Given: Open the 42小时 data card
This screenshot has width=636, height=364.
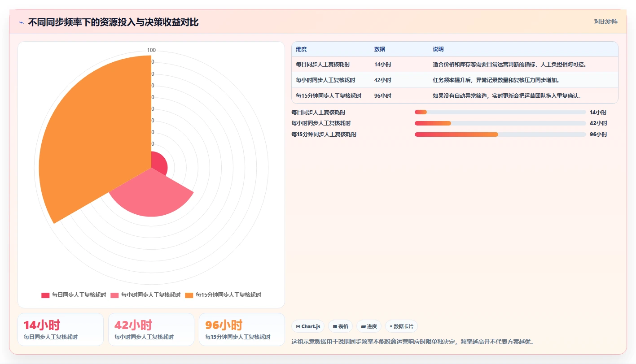Looking at the screenshot, I should click(151, 329).
